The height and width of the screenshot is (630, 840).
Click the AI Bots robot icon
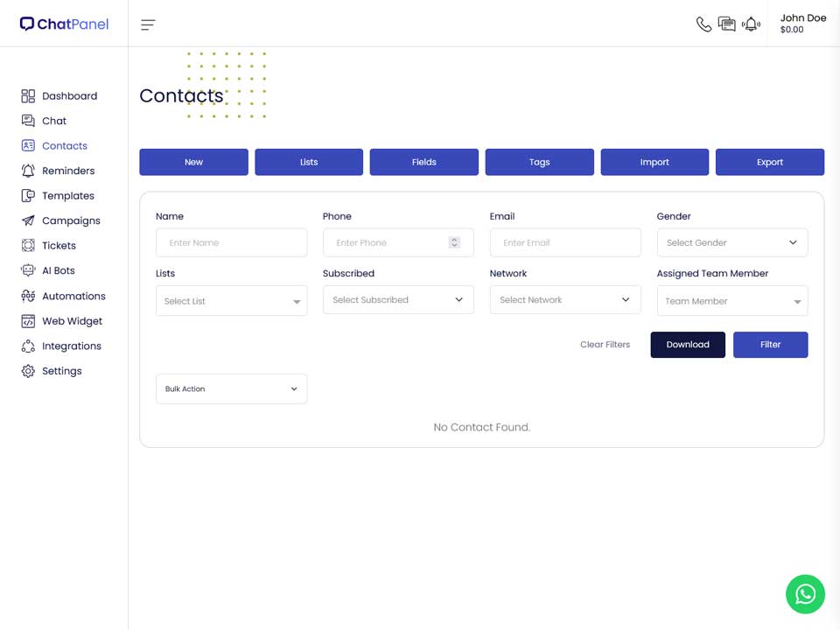click(x=28, y=270)
